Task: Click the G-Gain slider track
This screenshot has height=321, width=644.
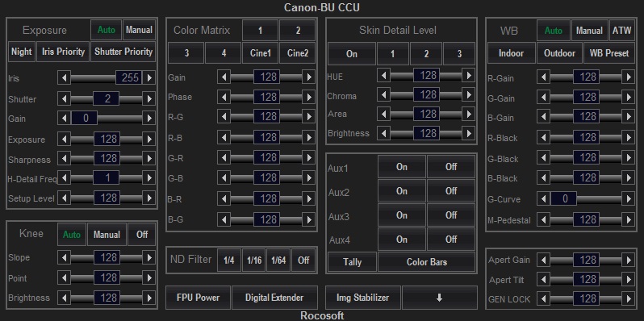Action: pos(586,98)
